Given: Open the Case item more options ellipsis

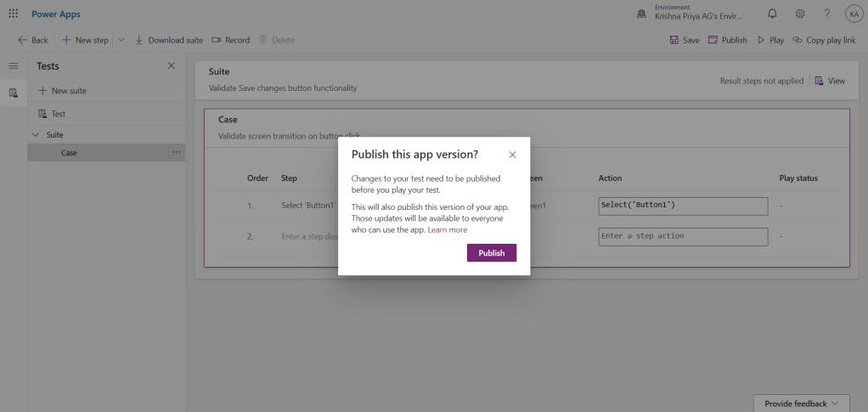Looking at the screenshot, I should 176,153.
